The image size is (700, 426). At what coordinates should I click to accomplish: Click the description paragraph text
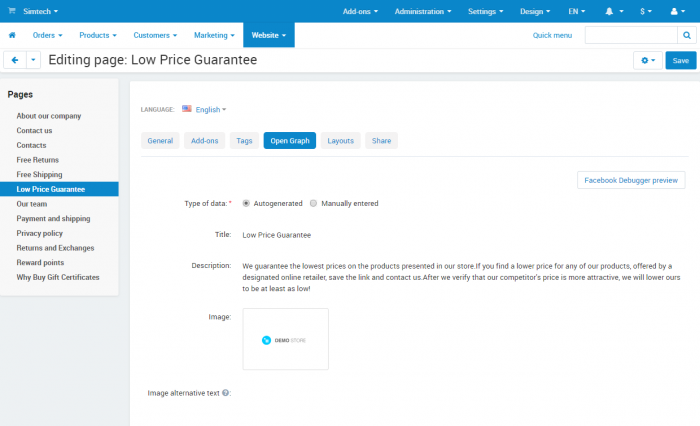[461, 277]
